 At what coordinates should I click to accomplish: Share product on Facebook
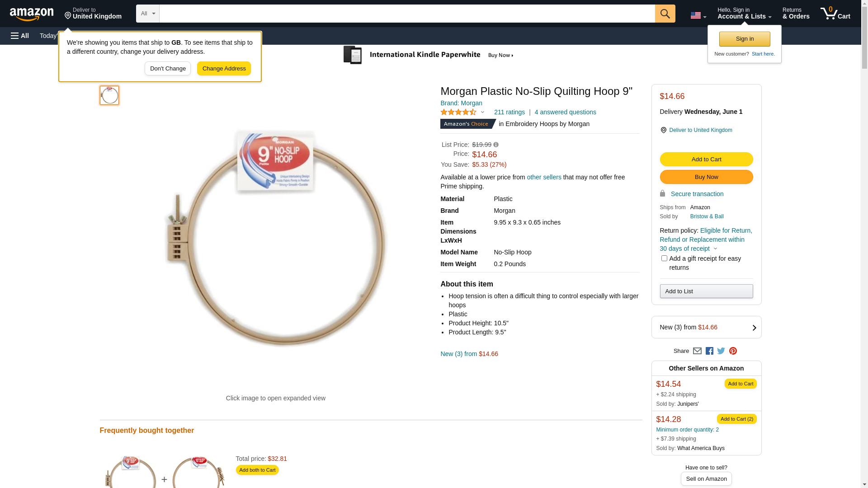click(x=709, y=351)
